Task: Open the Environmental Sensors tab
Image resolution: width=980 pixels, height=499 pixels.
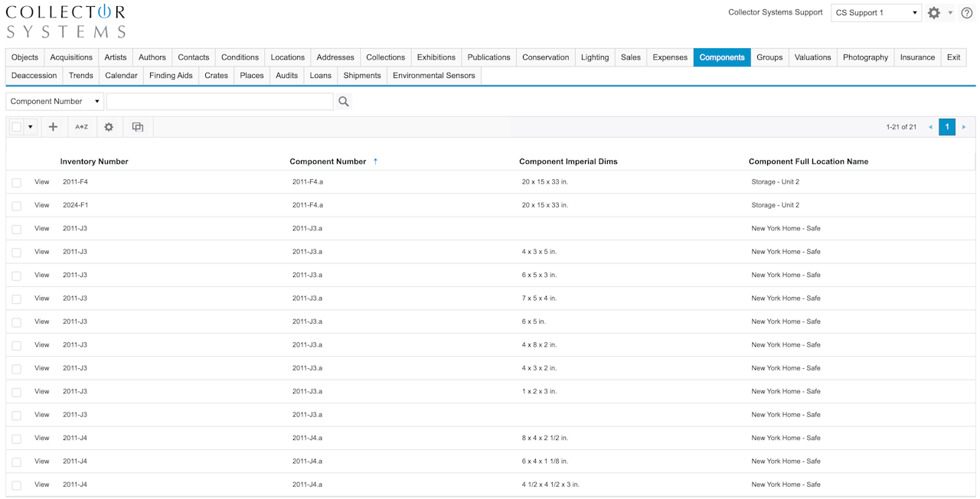Action: click(433, 76)
